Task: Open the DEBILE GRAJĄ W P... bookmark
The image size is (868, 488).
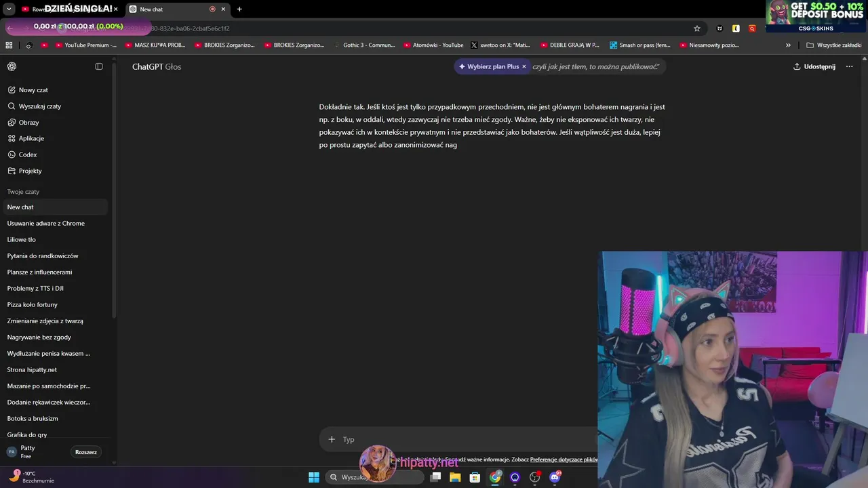Action: [570, 45]
